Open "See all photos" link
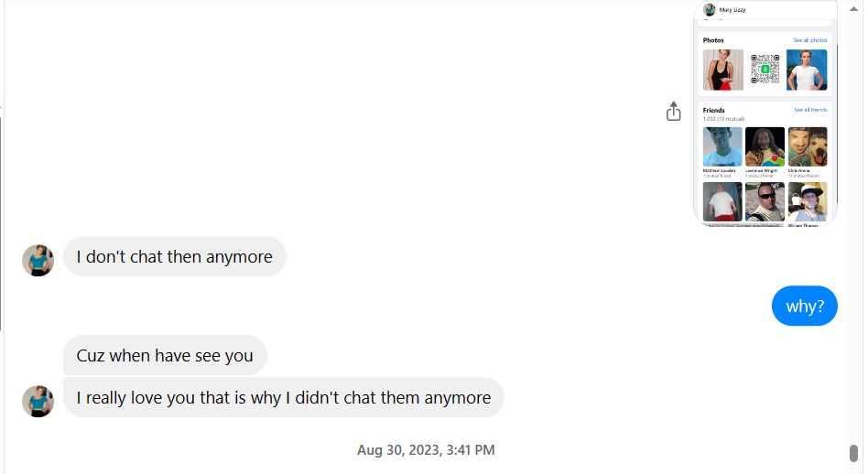The image size is (868, 474). pyautogui.click(x=809, y=40)
